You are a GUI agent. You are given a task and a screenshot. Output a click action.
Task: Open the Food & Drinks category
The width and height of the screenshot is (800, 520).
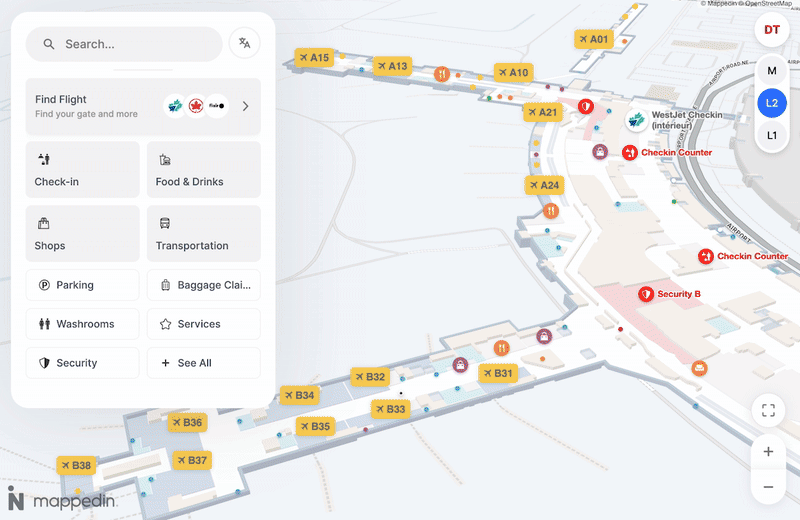coord(204,169)
